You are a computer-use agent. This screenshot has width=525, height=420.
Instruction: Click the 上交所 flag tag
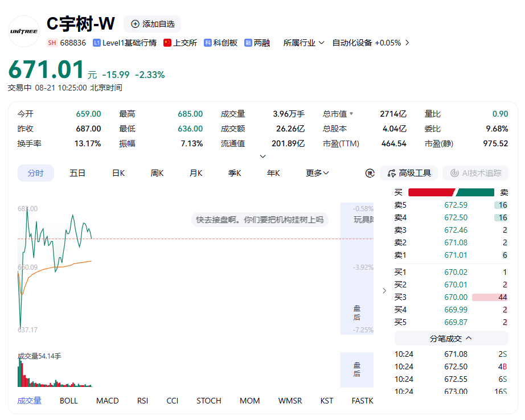click(180, 43)
